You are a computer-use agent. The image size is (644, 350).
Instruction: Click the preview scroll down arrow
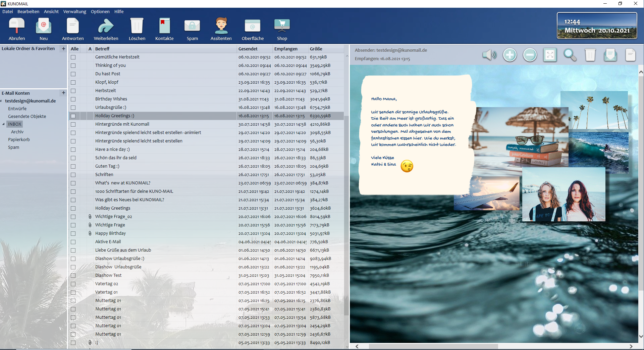point(641,336)
